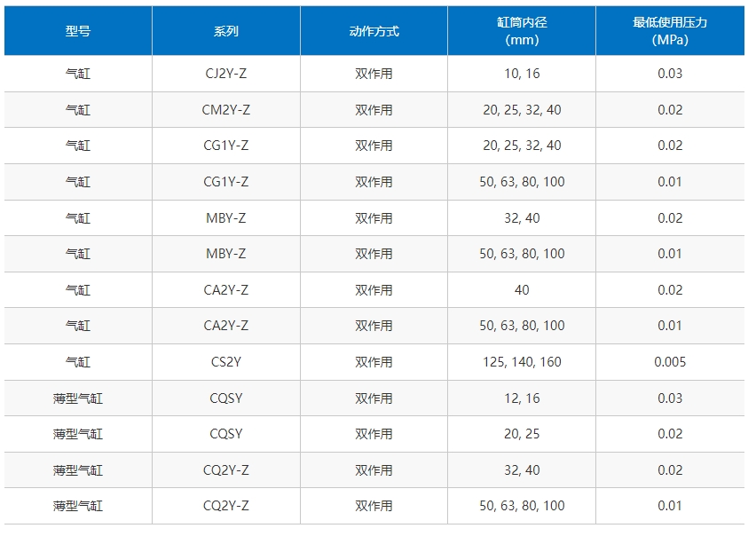Screen dimensions: 756x552
Task: Select the CJ2Y-Z series cell
Action: tap(226, 74)
